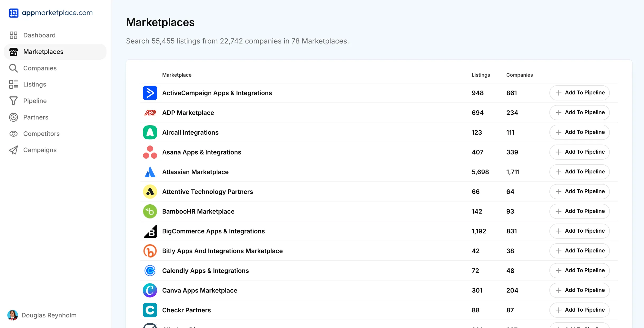
Task: Click the Listings sidebar icon
Action: pos(14,84)
